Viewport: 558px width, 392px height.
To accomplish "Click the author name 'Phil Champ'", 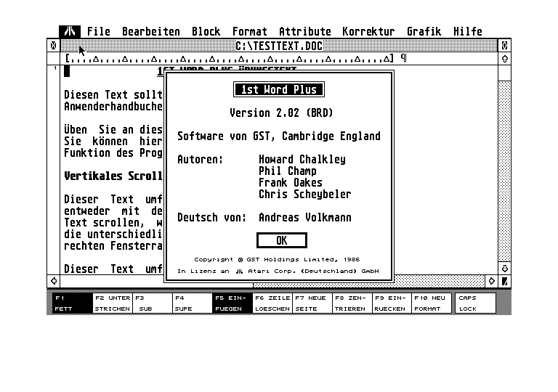I will (x=288, y=171).
